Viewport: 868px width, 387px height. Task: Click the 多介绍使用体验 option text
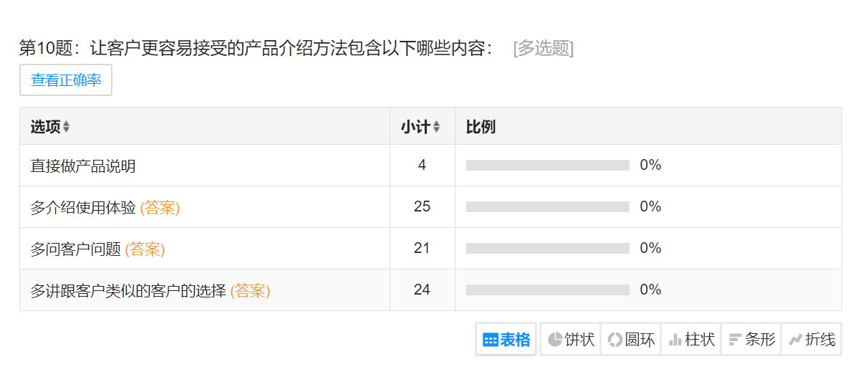(83, 207)
